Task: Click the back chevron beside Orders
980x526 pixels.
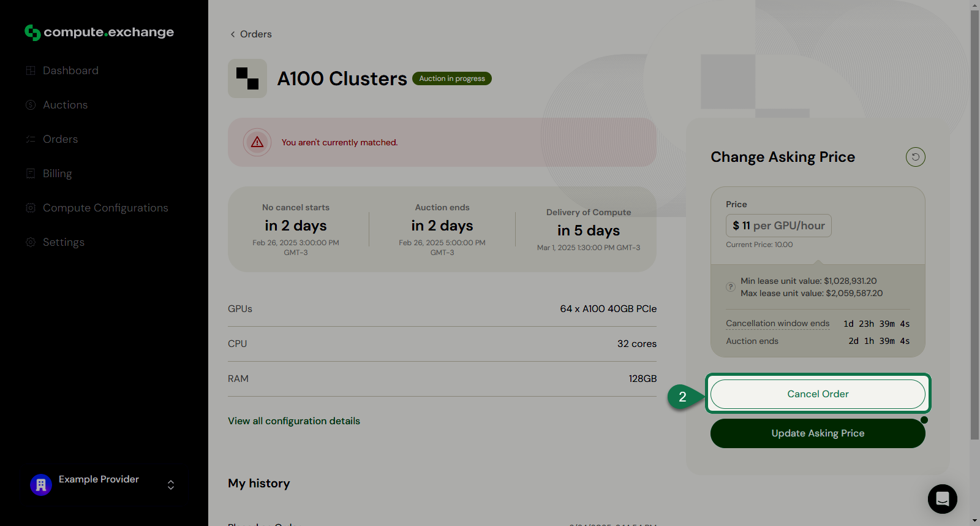Action: tap(233, 34)
